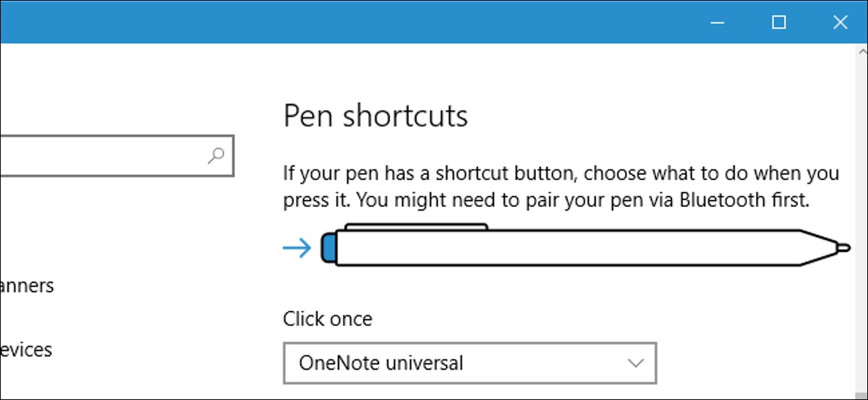
Task: Open the OneNote universal combo box
Action: [469, 362]
